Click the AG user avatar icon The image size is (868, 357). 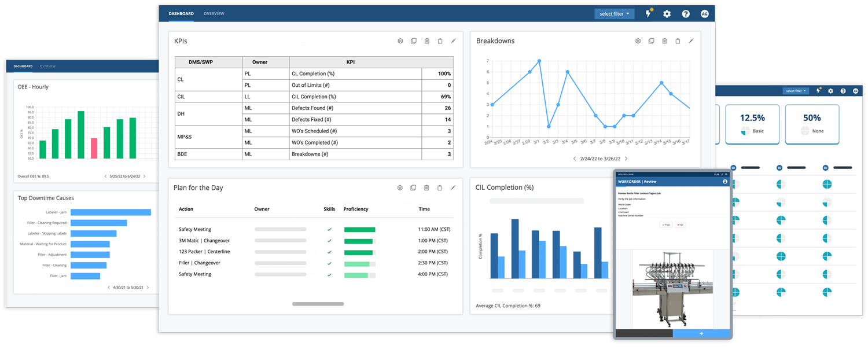[704, 13]
